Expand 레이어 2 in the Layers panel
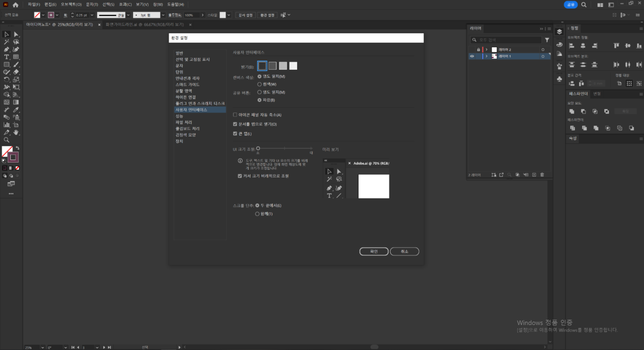 487,50
